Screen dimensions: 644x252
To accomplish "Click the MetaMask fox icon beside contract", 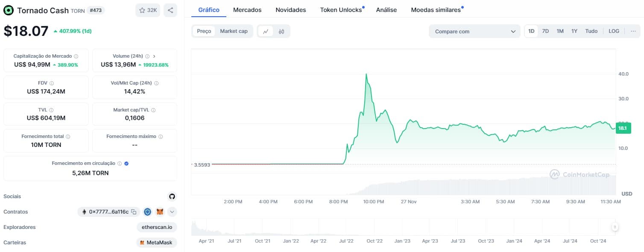I will (x=160, y=211).
